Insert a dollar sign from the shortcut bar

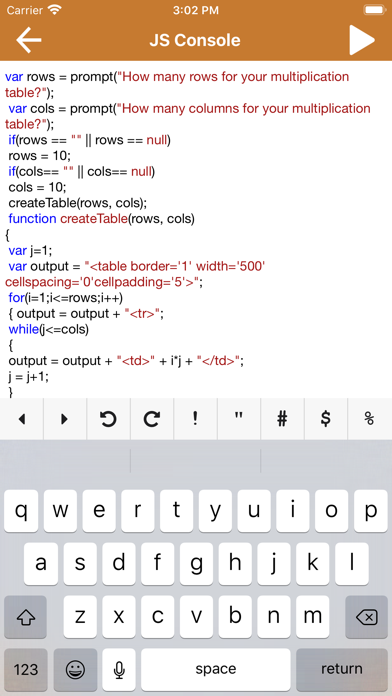click(325, 419)
